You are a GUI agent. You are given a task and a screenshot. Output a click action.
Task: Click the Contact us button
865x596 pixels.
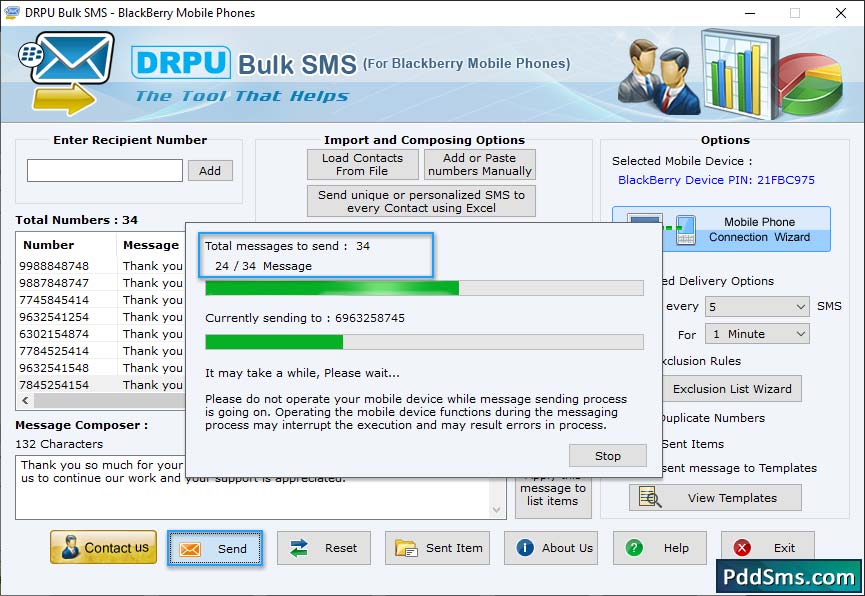pyautogui.click(x=103, y=547)
